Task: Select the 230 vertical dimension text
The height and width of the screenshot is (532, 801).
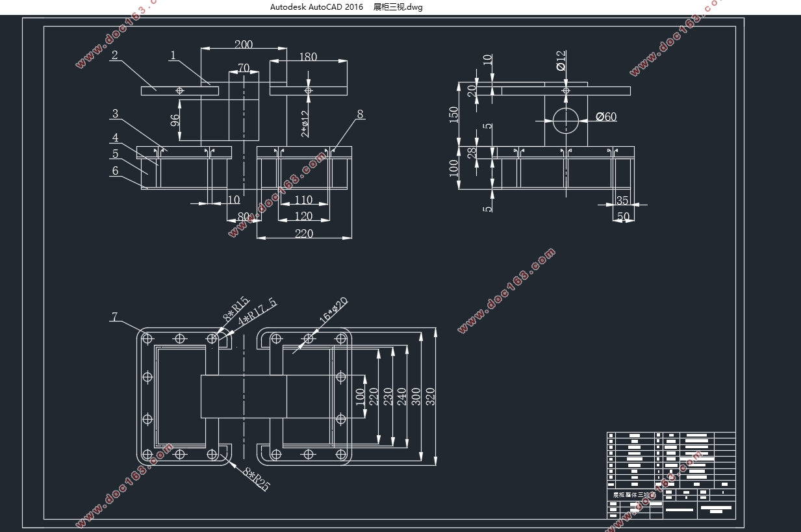Action: point(388,396)
